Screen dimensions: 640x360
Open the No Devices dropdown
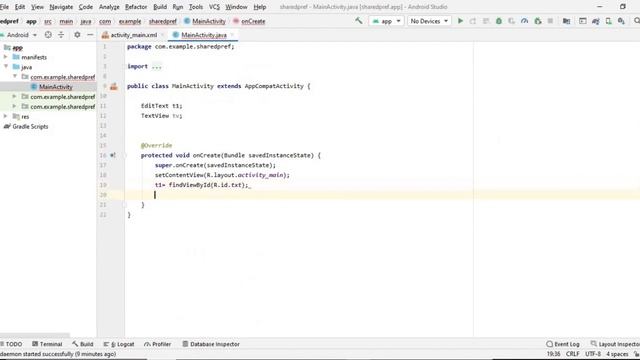[x=429, y=21]
